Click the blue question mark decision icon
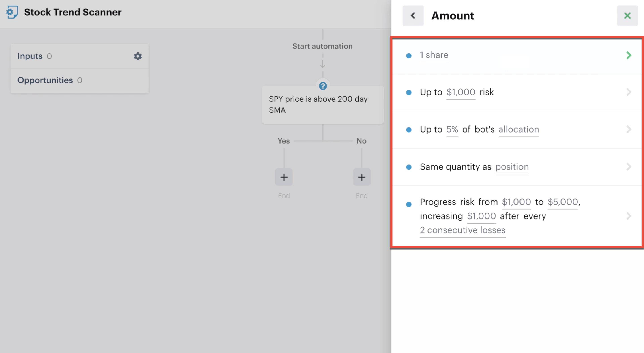644x353 pixels. tap(323, 86)
